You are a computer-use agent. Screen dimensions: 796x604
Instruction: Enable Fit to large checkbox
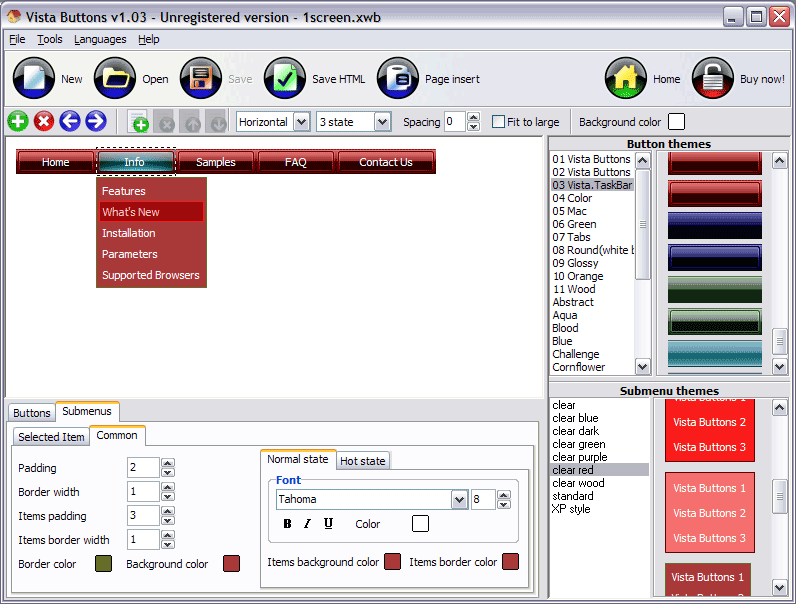pos(499,122)
